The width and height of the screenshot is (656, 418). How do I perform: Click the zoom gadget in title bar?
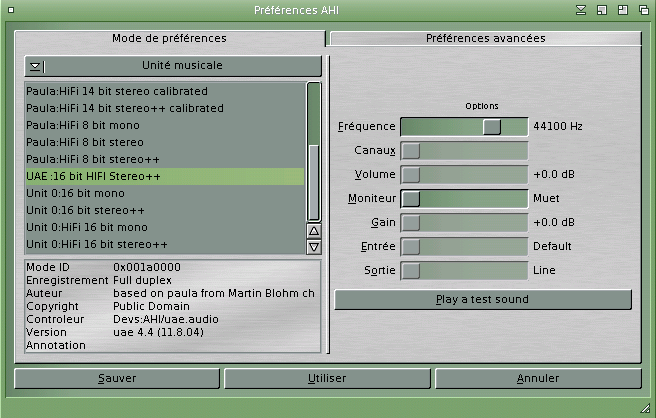(621, 9)
